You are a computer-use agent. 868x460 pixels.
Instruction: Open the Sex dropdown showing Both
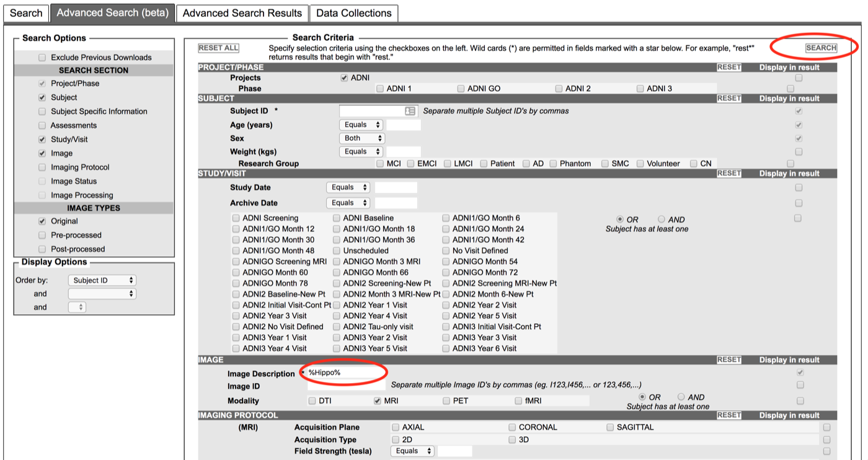coord(361,138)
